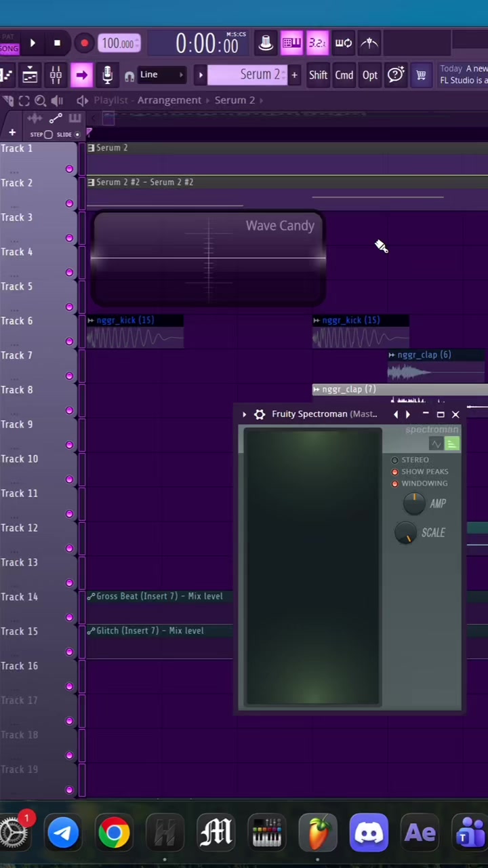Click the Cmd modifier button
The image size is (488, 868).
click(x=344, y=75)
